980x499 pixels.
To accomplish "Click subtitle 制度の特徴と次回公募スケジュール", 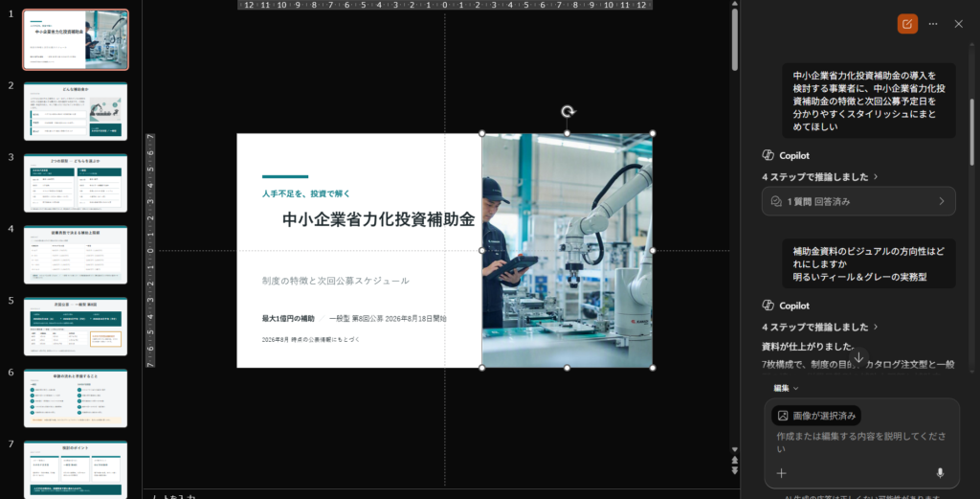I will [x=336, y=281].
